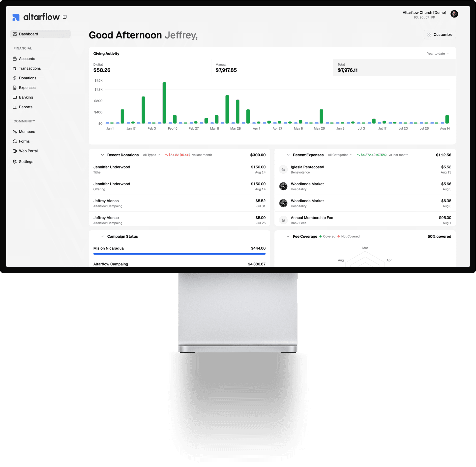Open Jenniffer Underwood Tithe donation row
Image resolution: width=476 pixels, height=467 pixels.
click(x=179, y=170)
